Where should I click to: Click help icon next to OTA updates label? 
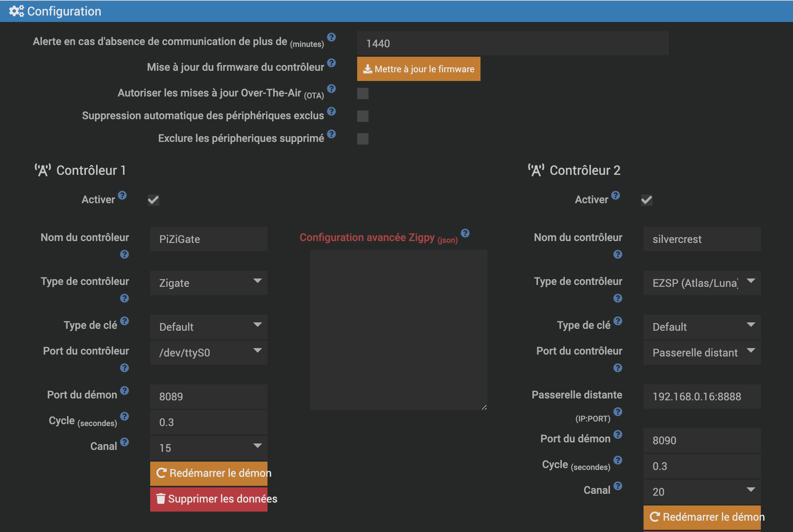331,89
